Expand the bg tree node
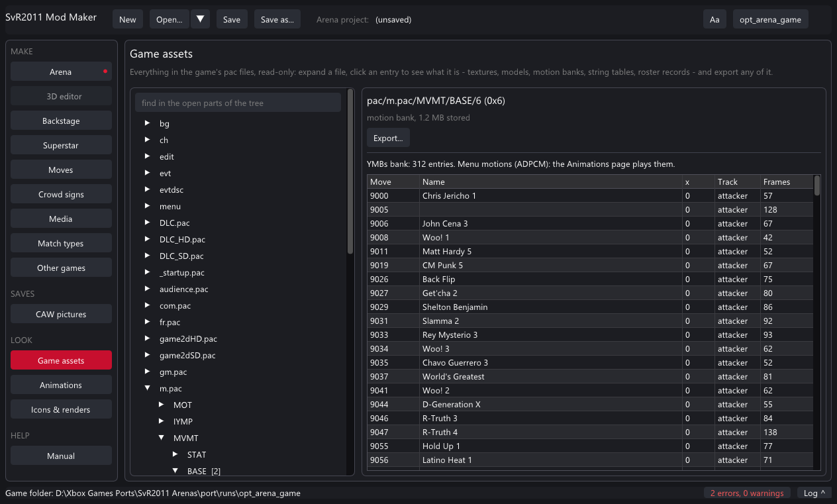This screenshot has width=837, height=504. click(x=148, y=123)
